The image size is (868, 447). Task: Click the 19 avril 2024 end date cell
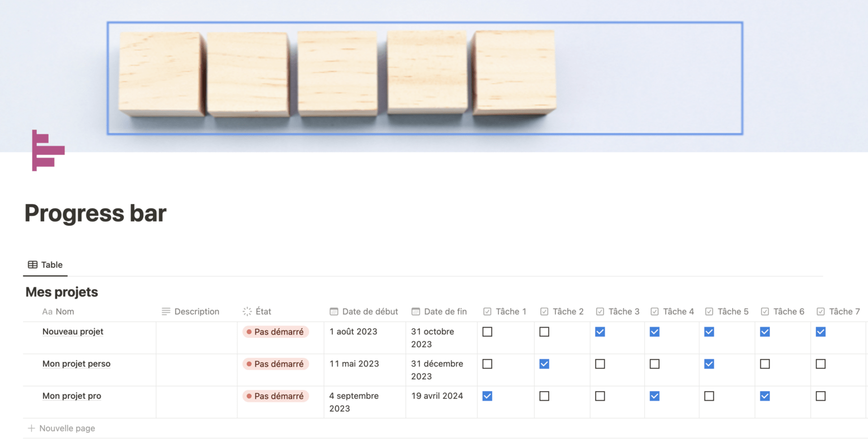click(x=437, y=396)
